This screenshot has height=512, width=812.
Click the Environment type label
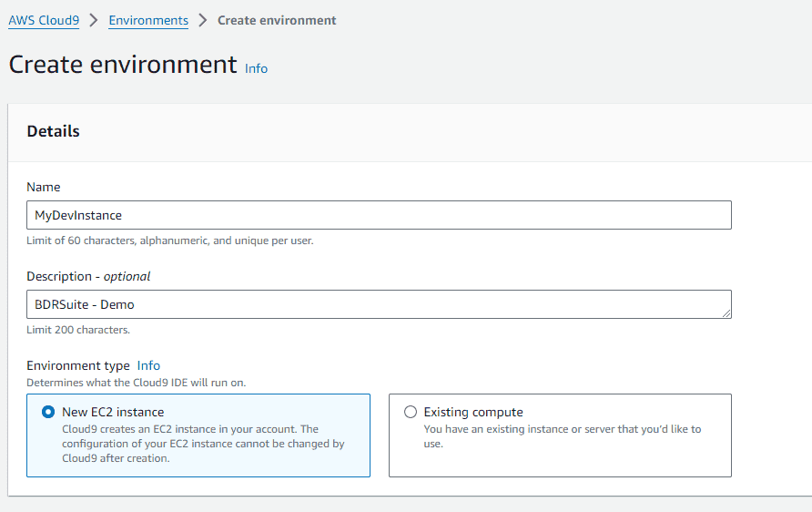78,365
